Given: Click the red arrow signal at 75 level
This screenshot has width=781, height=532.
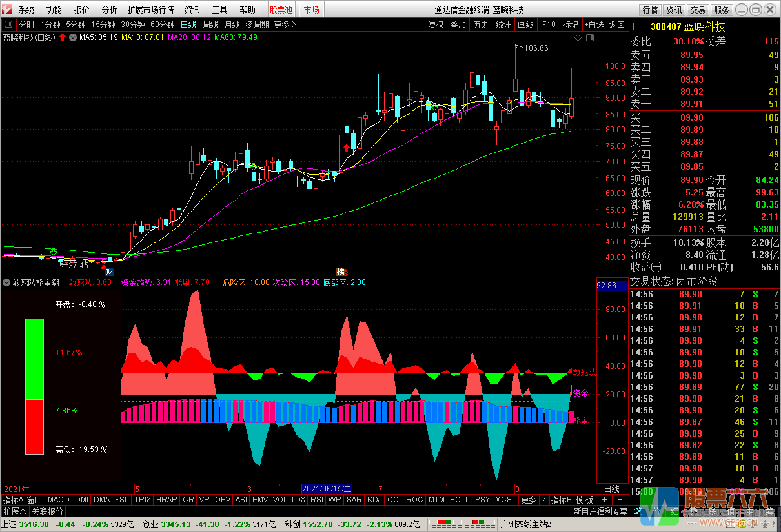Looking at the screenshot, I should pyautogui.click(x=347, y=148).
